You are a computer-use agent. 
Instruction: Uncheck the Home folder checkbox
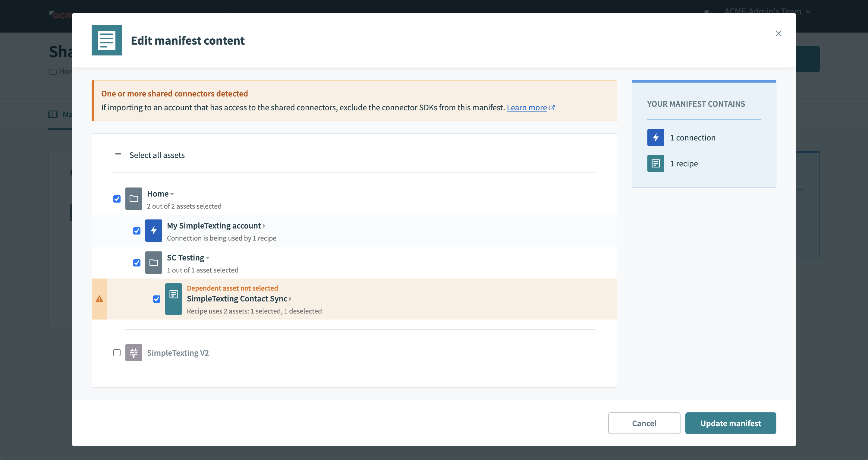[117, 199]
